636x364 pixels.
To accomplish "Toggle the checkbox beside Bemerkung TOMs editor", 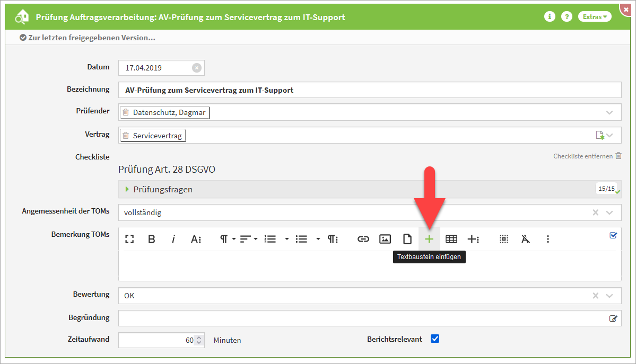I will [x=613, y=235].
